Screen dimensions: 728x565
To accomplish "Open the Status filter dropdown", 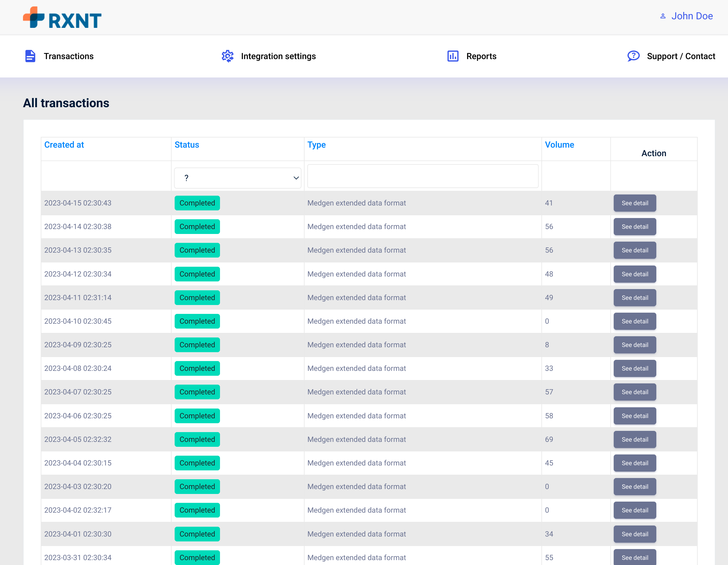I will [x=237, y=178].
